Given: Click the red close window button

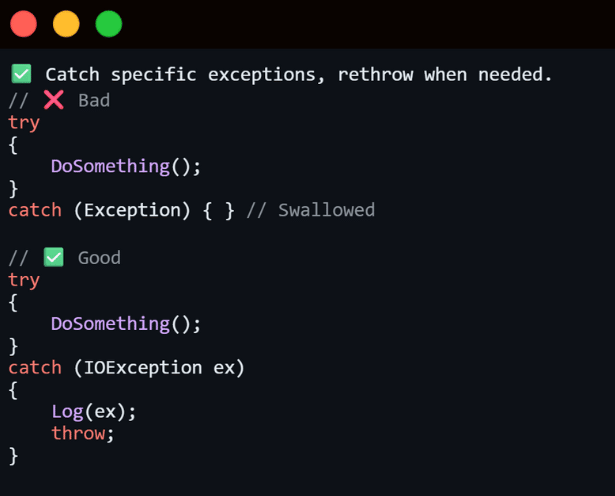Looking at the screenshot, I should (x=23, y=24).
